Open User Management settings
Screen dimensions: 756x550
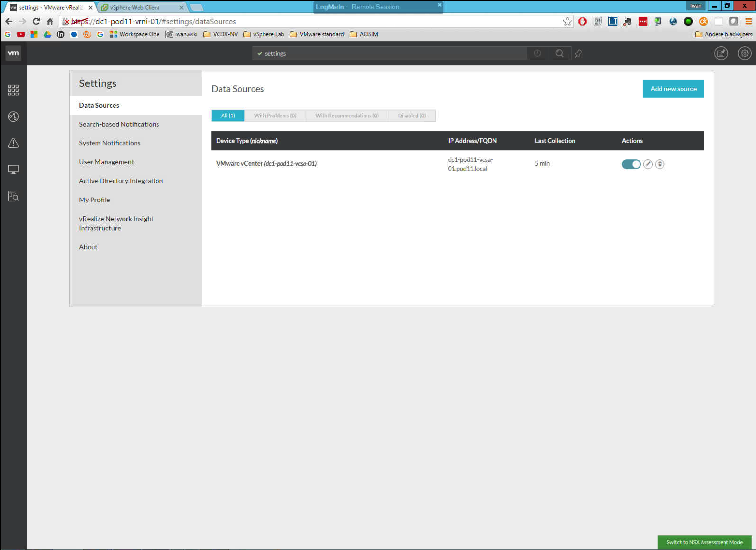pyautogui.click(x=106, y=162)
